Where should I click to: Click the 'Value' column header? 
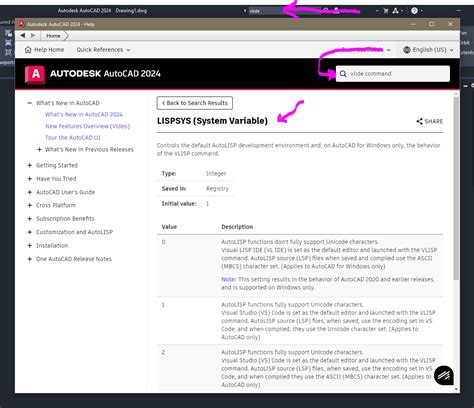point(169,227)
